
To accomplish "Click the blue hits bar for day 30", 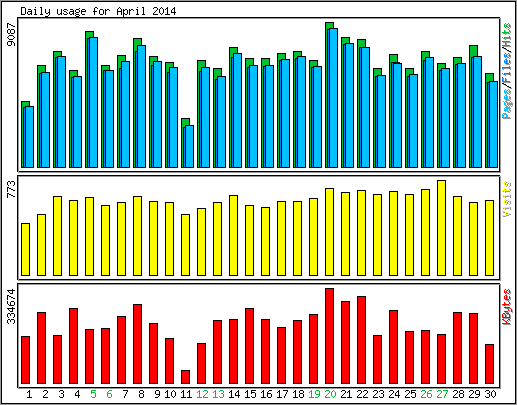I will pos(493,124).
